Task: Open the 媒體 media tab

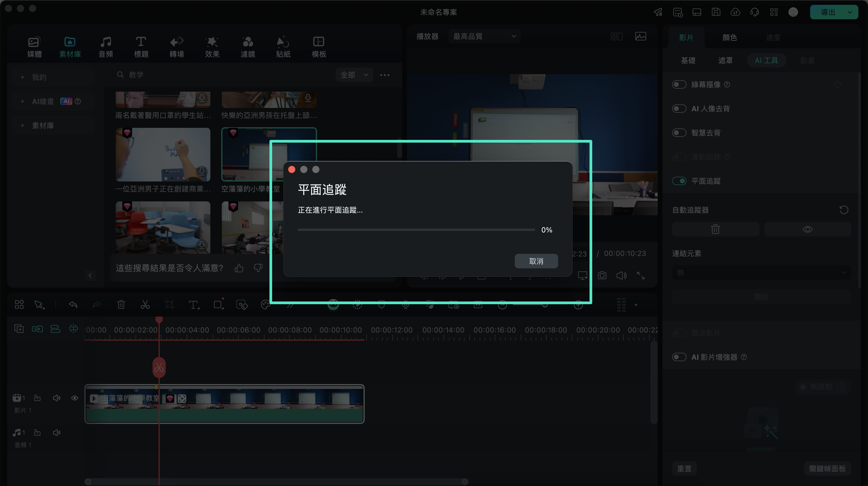Action: (34, 47)
